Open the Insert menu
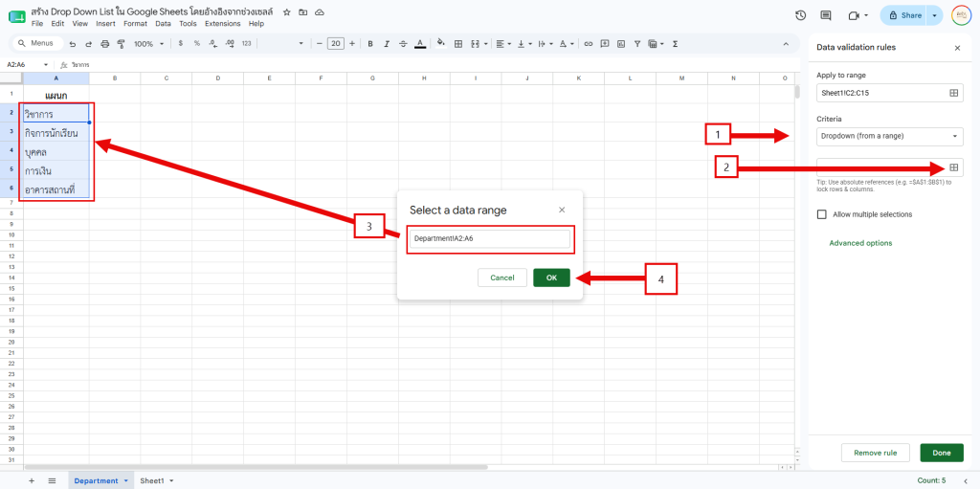 (105, 24)
